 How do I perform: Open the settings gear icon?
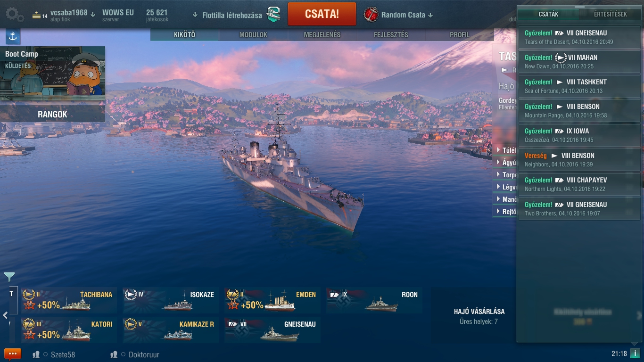tap(14, 14)
